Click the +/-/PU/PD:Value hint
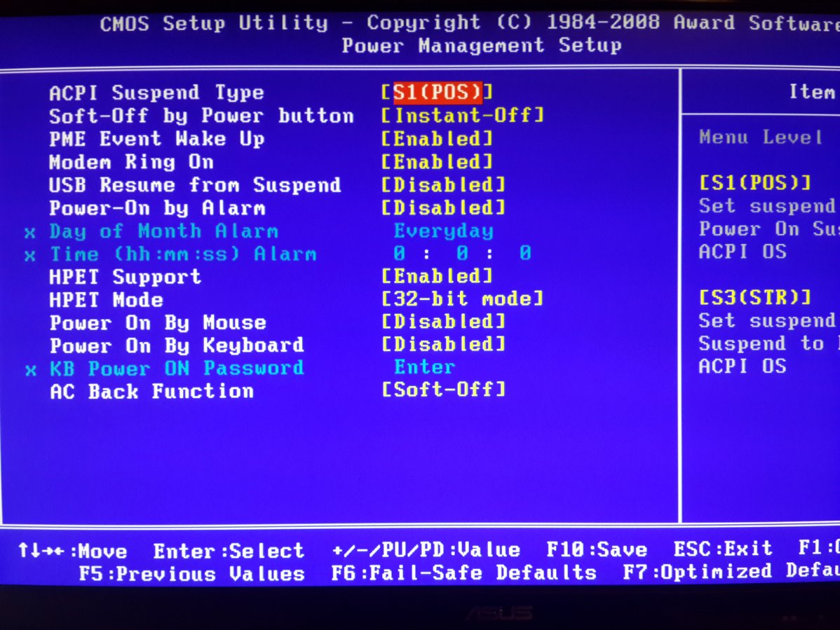840x630 pixels. tap(426, 549)
